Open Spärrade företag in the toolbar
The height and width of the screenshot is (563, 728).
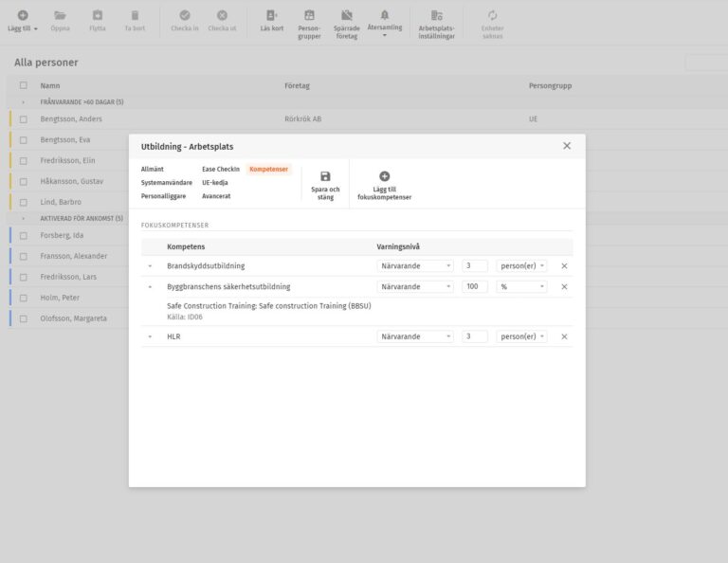347,16
